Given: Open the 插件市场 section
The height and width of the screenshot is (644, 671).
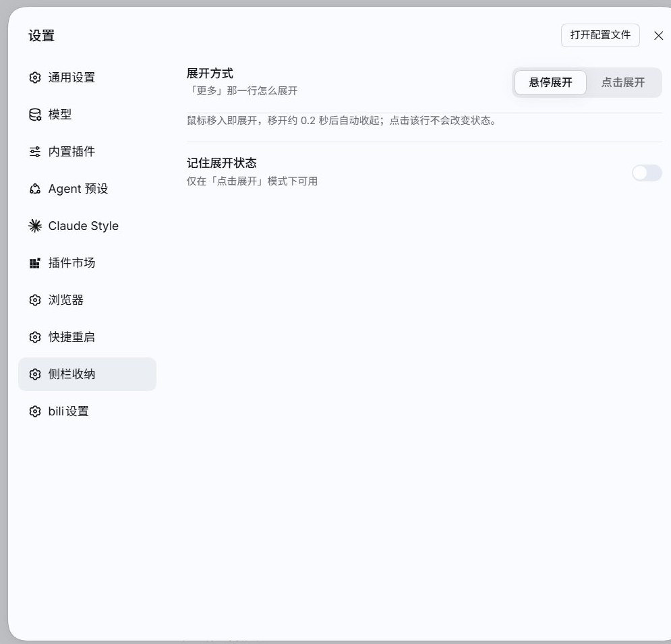Looking at the screenshot, I should point(87,263).
